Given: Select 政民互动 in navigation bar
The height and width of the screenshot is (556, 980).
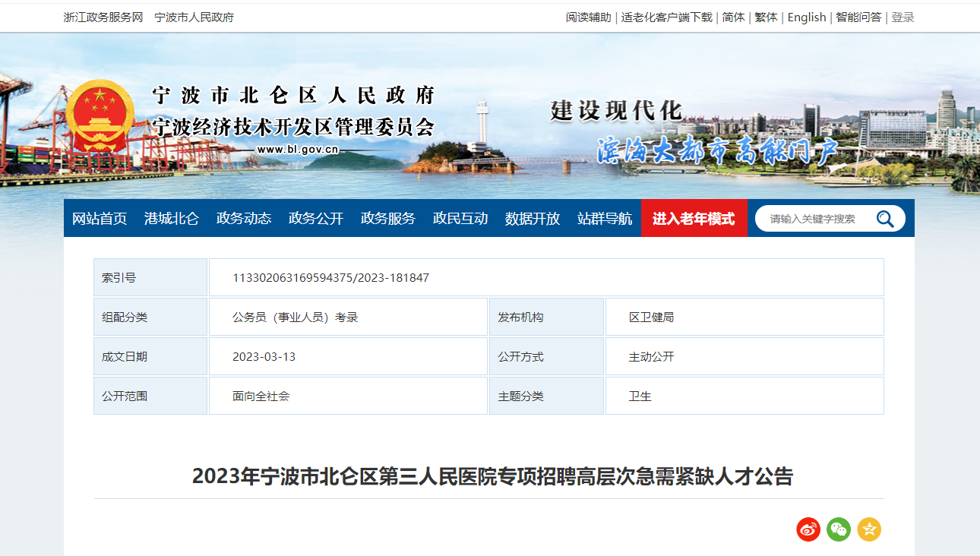Looking at the screenshot, I should 460,219.
